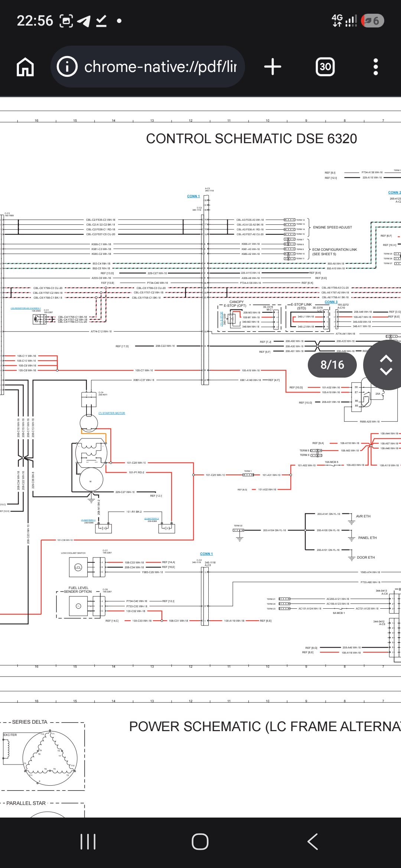The width and height of the screenshot is (401, 868).
Task: Tap the 'SERIES DELTA' label
Action: 30,722
